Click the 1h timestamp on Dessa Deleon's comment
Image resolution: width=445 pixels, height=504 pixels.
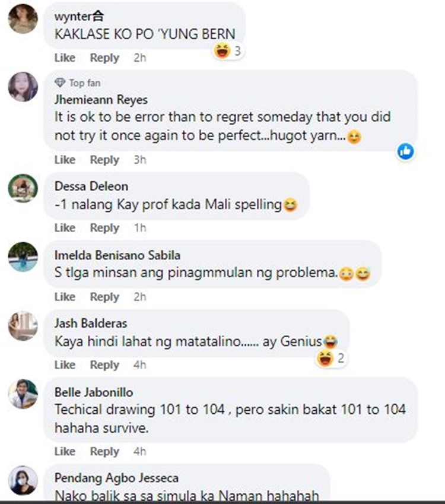140,228
